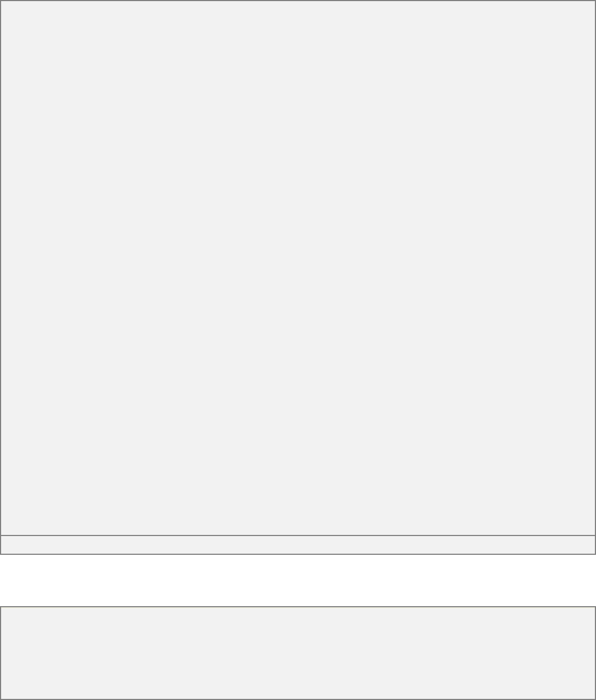Click the top border of the lower panel
The height and width of the screenshot is (700, 596).
coord(298,607)
